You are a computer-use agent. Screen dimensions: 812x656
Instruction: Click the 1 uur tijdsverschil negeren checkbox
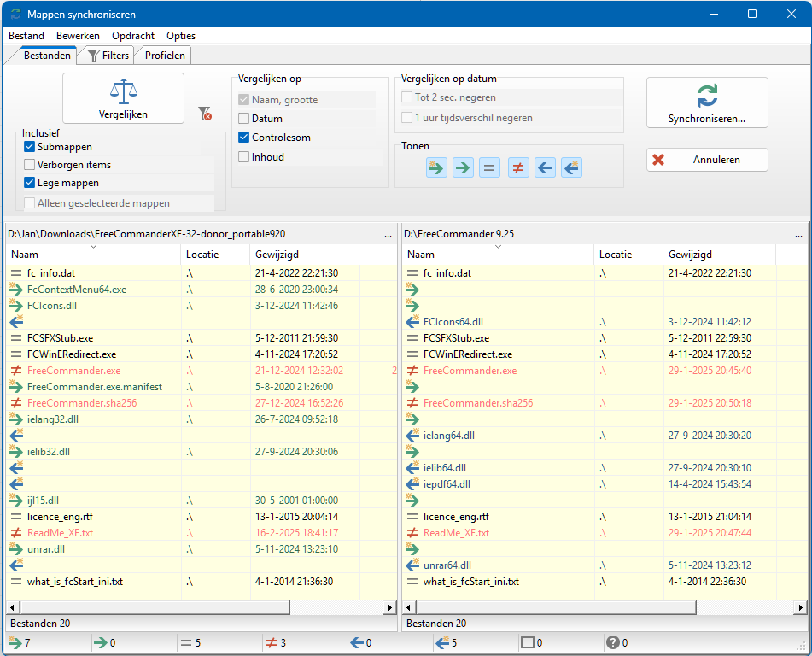pyautogui.click(x=407, y=118)
